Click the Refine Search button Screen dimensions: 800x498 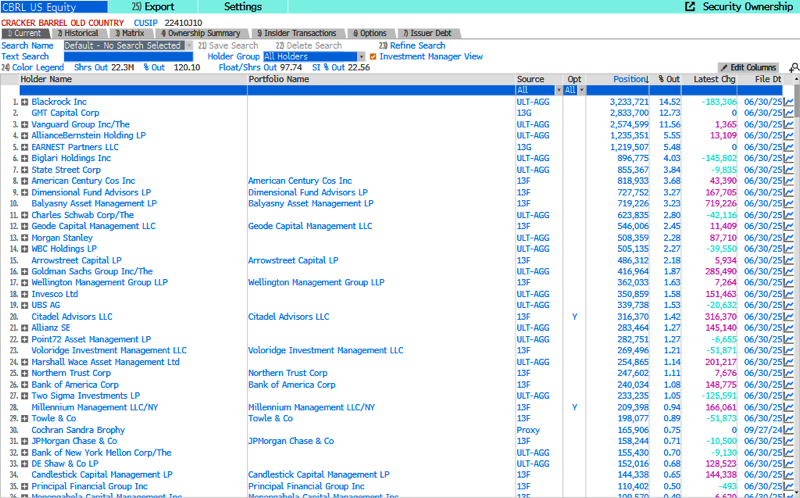coord(416,45)
